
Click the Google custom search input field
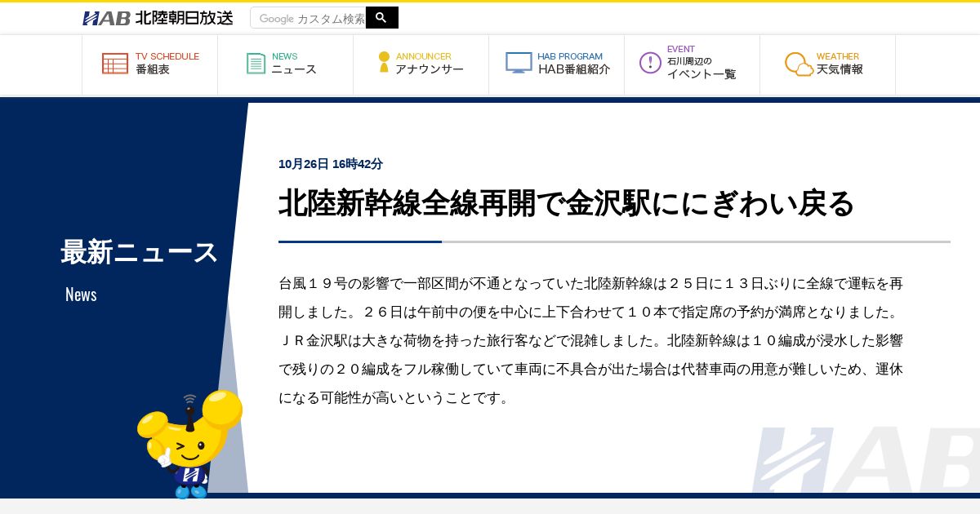click(309, 18)
